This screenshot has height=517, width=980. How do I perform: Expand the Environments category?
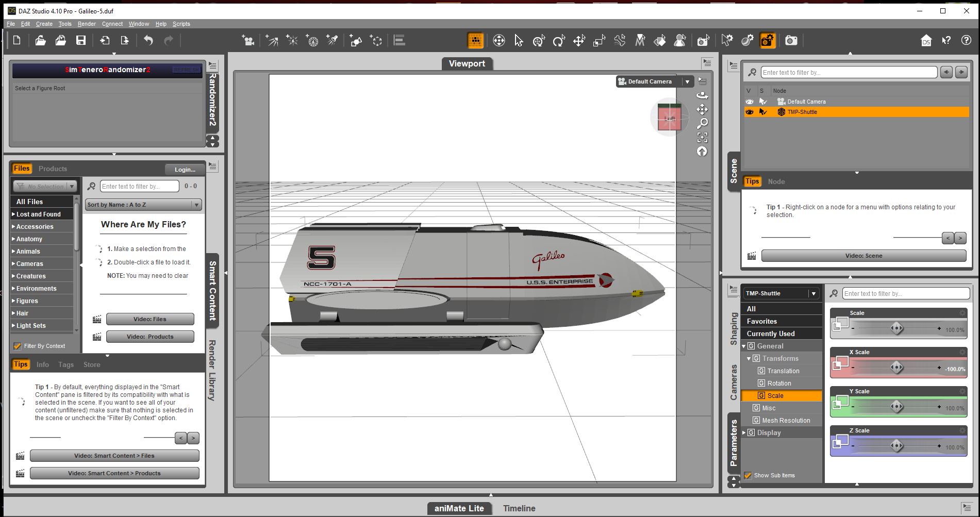(x=13, y=288)
